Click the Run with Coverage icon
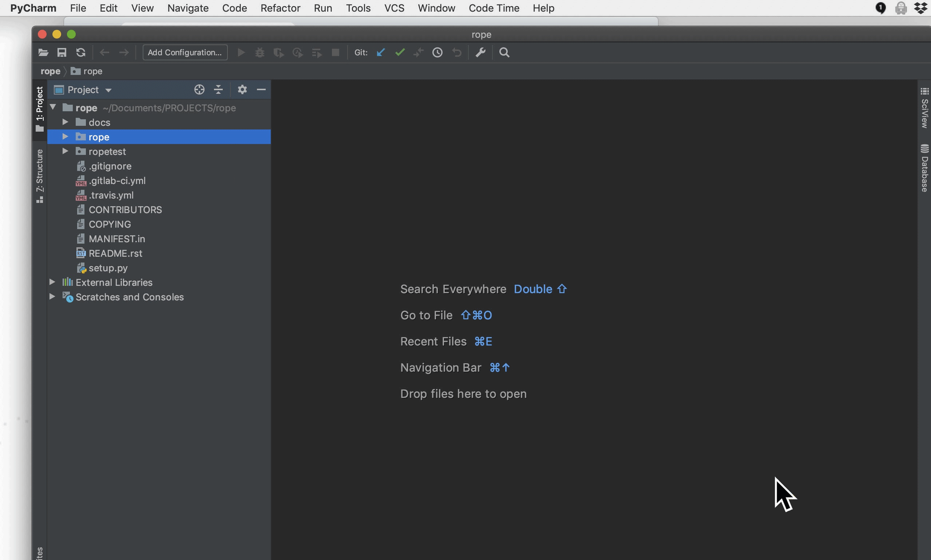Screen dimensions: 931x560 pos(279,52)
